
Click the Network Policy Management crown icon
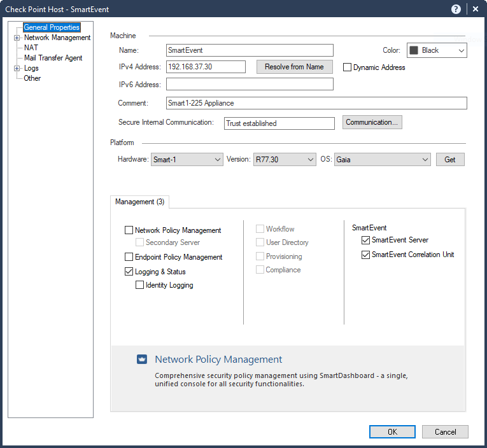point(142,360)
